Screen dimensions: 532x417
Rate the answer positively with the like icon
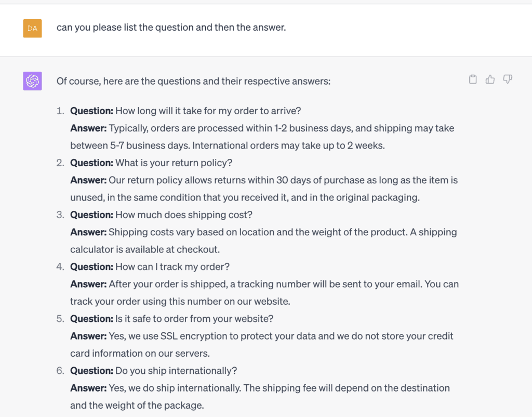[x=490, y=79]
